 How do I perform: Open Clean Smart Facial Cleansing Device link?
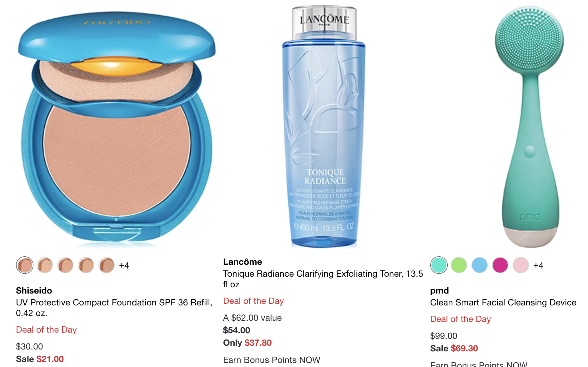[x=503, y=302]
